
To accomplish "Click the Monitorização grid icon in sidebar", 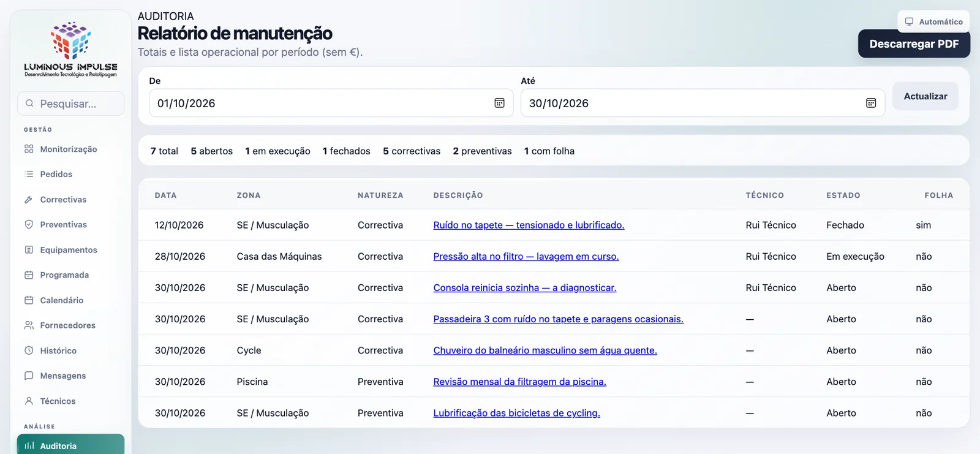I will click(x=29, y=149).
